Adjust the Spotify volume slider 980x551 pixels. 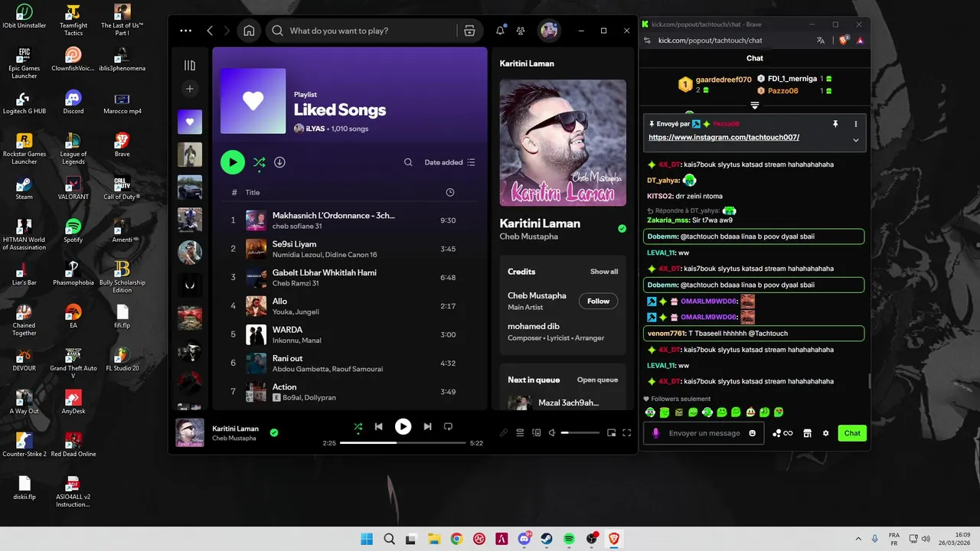(x=580, y=432)
